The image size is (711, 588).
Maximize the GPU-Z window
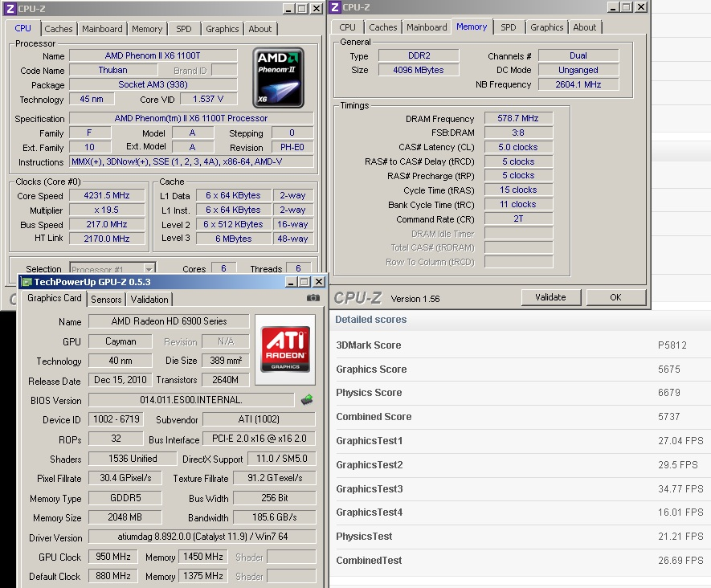[304, 282]
